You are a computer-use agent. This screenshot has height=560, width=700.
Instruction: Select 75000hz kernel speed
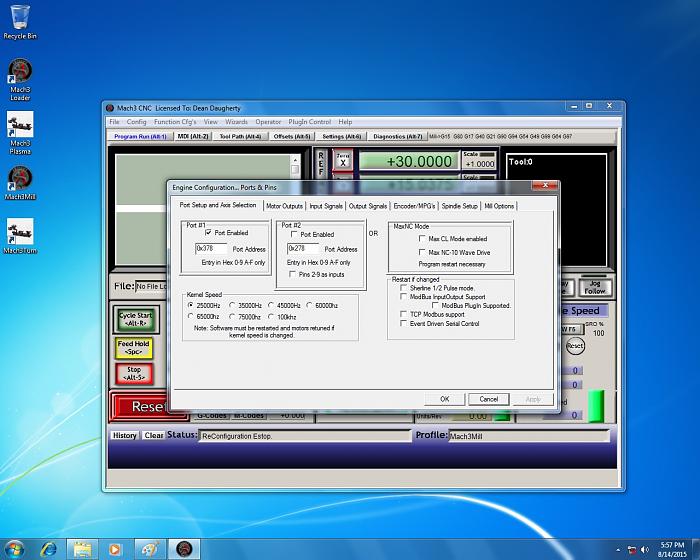[232, 317]
